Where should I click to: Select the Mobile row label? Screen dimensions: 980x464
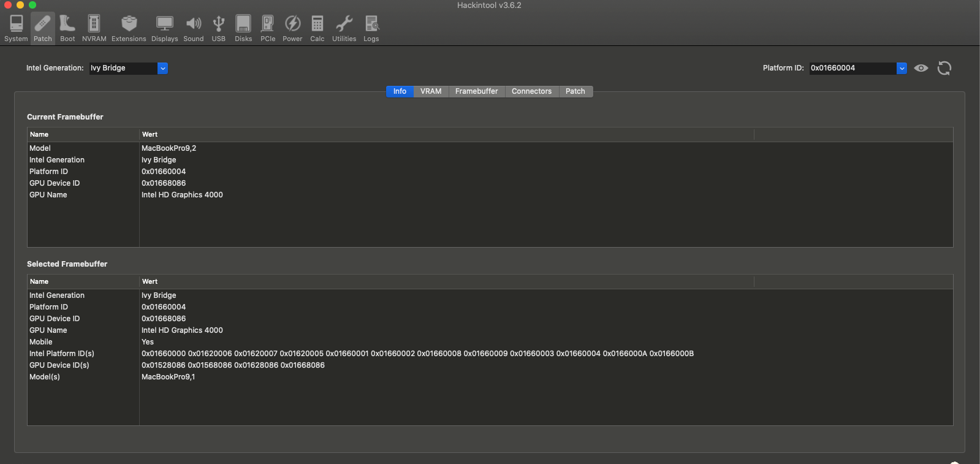tap(41, 342)
